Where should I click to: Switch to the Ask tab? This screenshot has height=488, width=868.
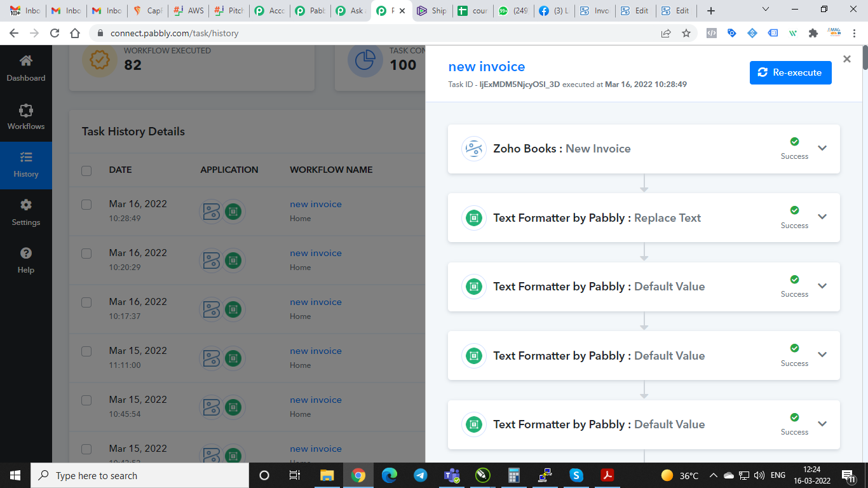pyautogui.click(x=351, y=11)
